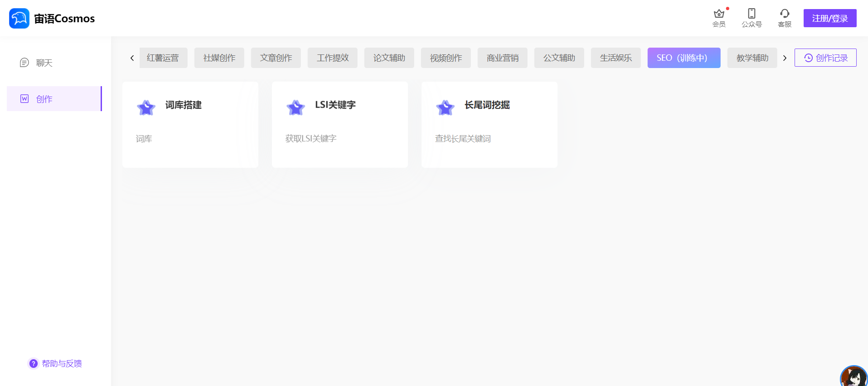This screenshot has width=868, height=386.
Task: Click the 词库 description text
Action: click(144, 139)
